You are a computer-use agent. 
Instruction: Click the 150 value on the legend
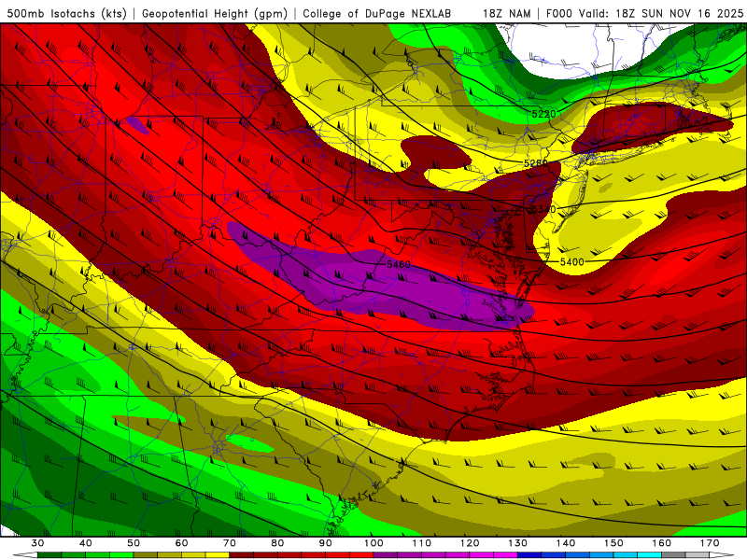tap(613, 543)
